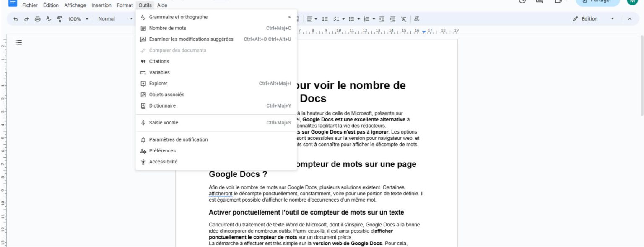644x247 pixels.
Task: Click the increase indent icon
Action: [393, 19]
